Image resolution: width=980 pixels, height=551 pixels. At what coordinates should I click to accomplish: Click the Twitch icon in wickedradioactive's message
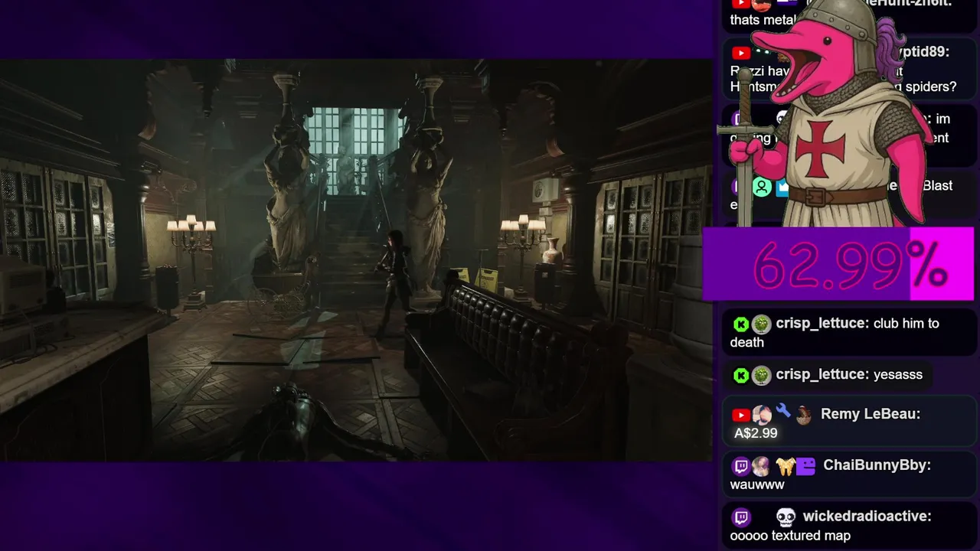(x=741, y=517)
